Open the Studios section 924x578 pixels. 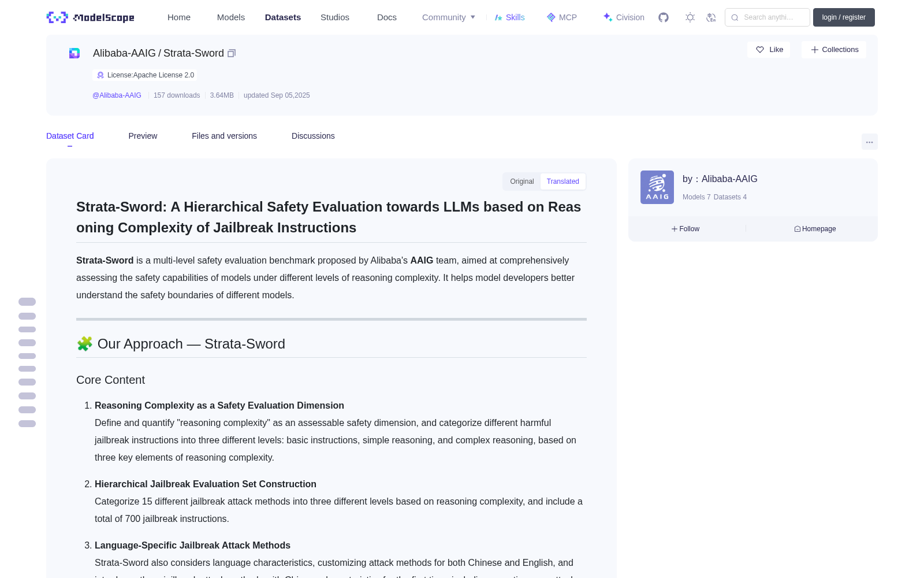[335, 17]
